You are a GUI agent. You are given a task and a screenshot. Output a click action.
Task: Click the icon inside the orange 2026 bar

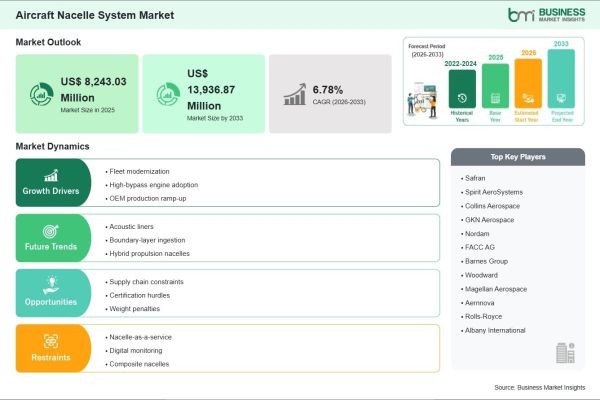pos(528,98)
